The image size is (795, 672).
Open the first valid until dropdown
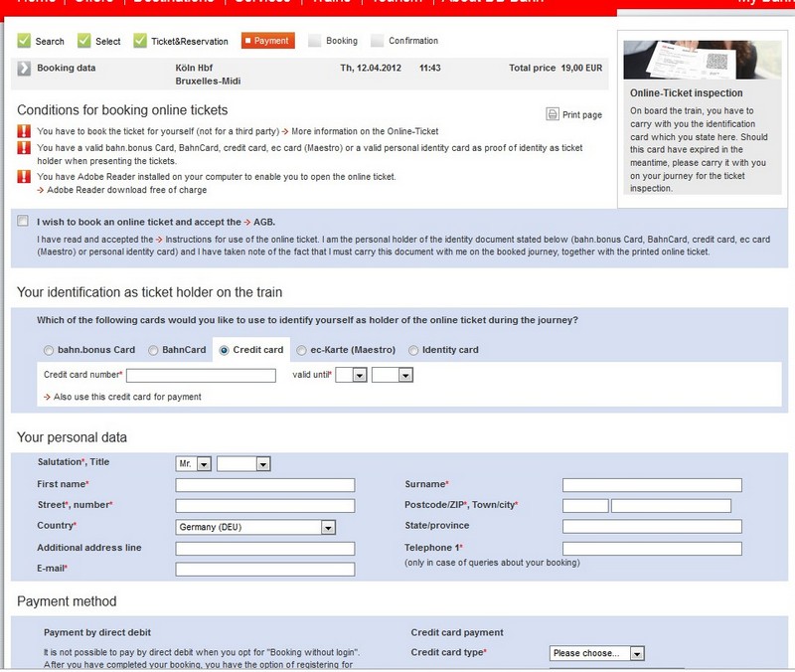pyautogui.click(x=352, y=376)
